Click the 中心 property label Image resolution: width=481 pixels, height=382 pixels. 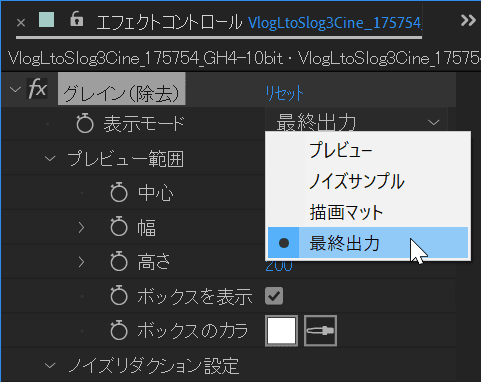pos(156,193)
